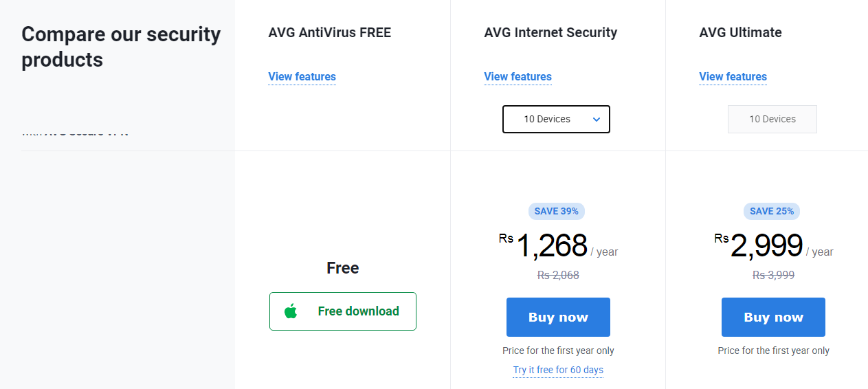The image size is (868, 389).
Task: Click the Apple logo icon on Free download
Action: (x=291, y=311)
